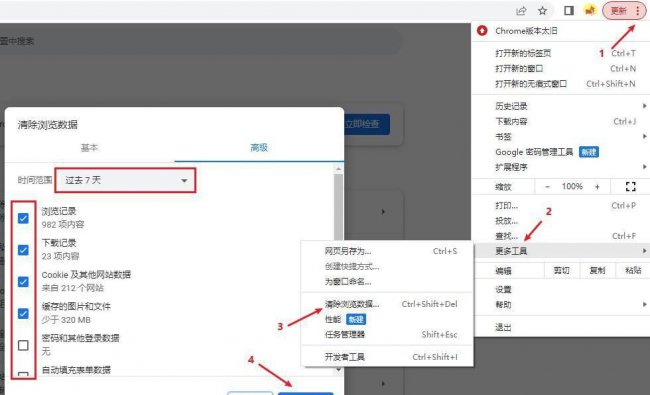The width and height of the screenshot is (650, 395).
Task: Open Google 密码管理工具
Action: pyautogui.click(x=560, y=152)
